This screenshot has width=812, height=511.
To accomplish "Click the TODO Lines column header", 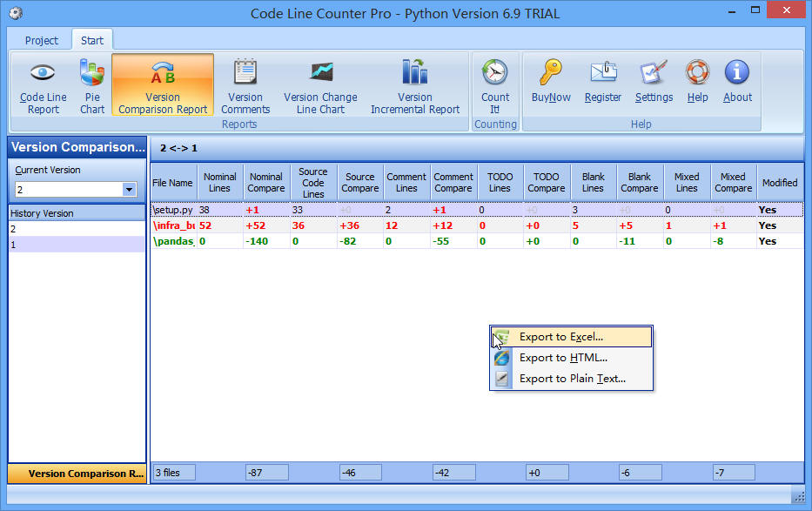I will point(500,183).
